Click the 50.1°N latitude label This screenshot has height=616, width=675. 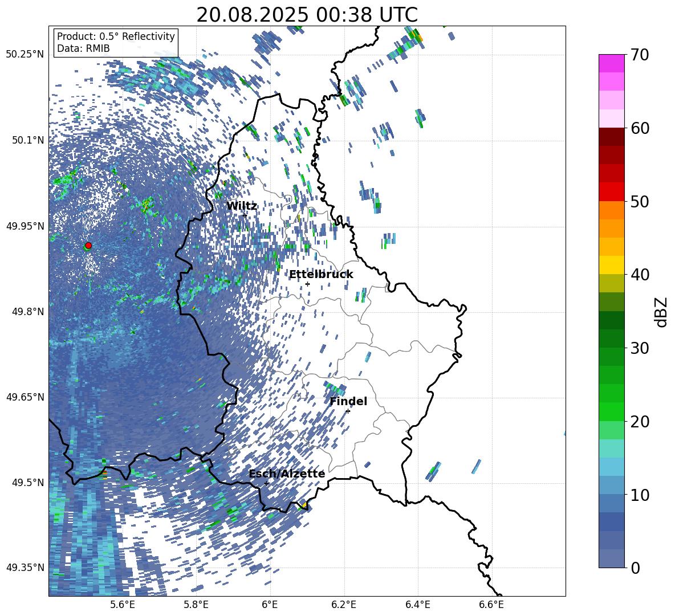click(x=28, y=140)
